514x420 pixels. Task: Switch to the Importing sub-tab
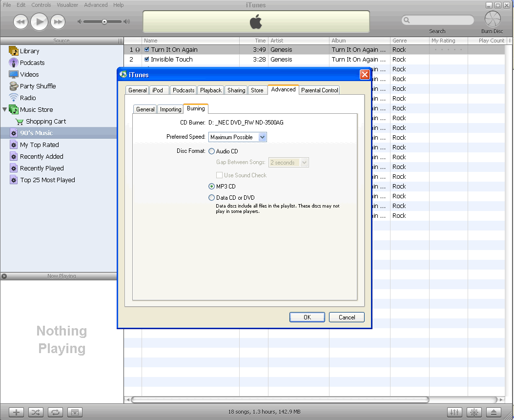click(x=170, y=109)
